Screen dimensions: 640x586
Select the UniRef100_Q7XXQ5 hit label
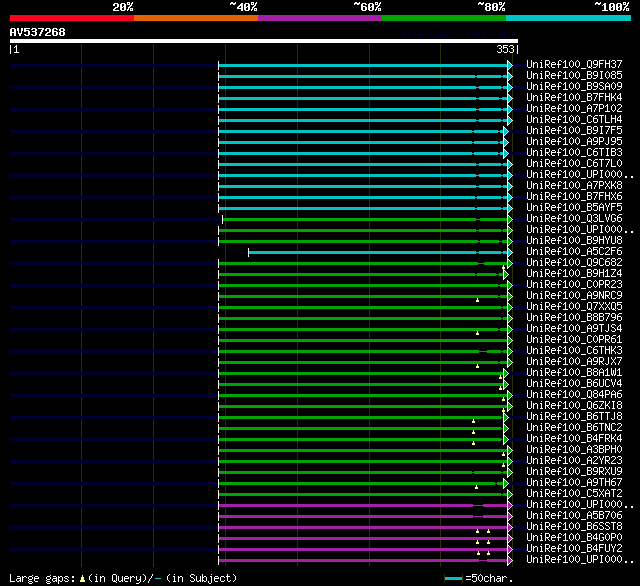(574, 307)
